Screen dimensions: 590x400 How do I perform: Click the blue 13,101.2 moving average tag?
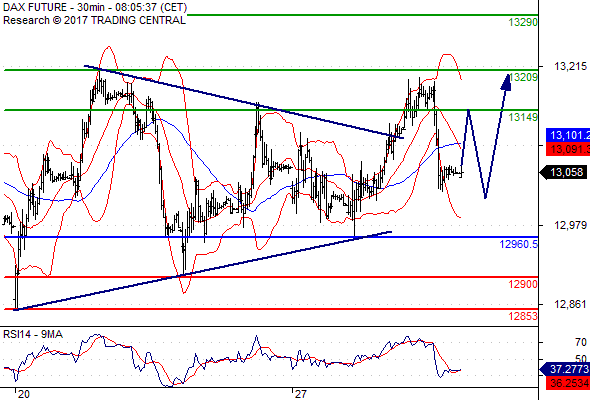(568, 135)
